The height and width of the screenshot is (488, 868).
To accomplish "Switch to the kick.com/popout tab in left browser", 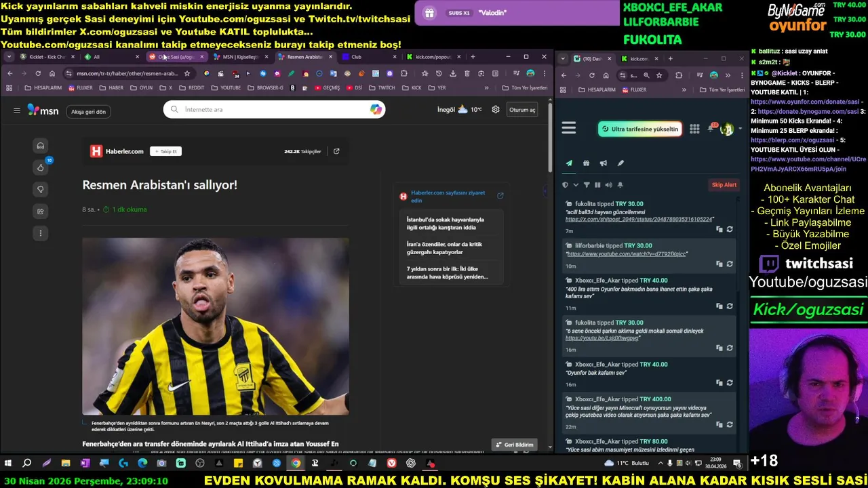I will pyautogui.click(x=433, y=57).
